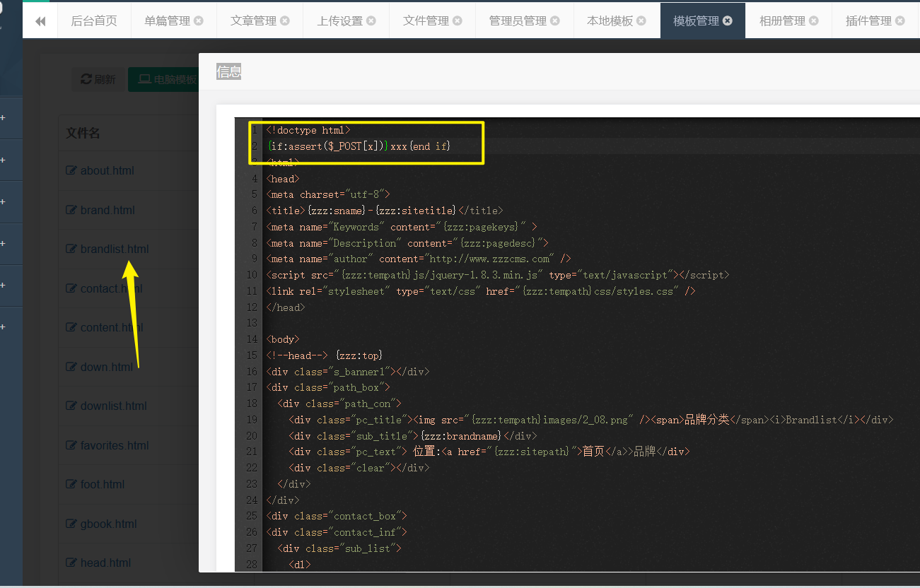Click the {if:assert($_POST[x])} code line
The height and width of the screenshot is (588, 920).
[x=359, y=146]
